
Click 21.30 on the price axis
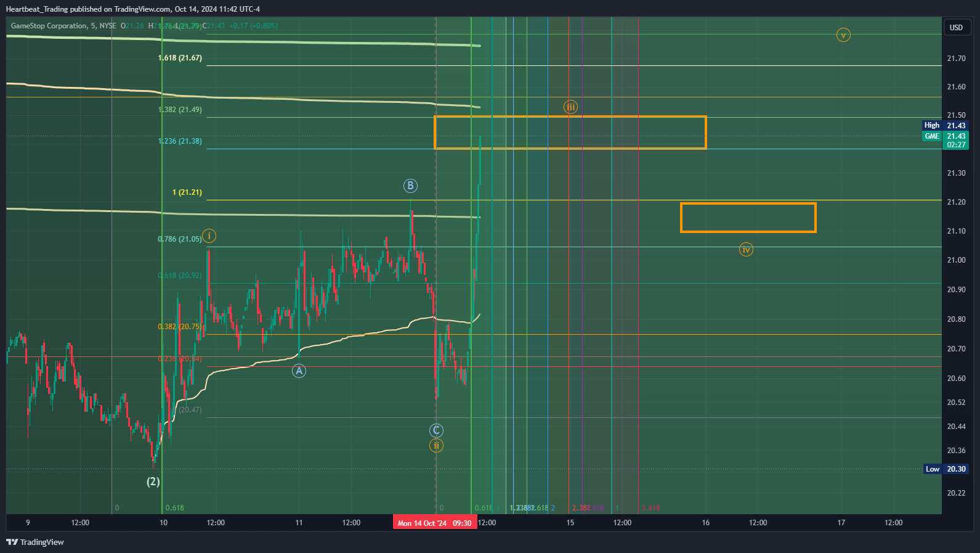[956, 173]
